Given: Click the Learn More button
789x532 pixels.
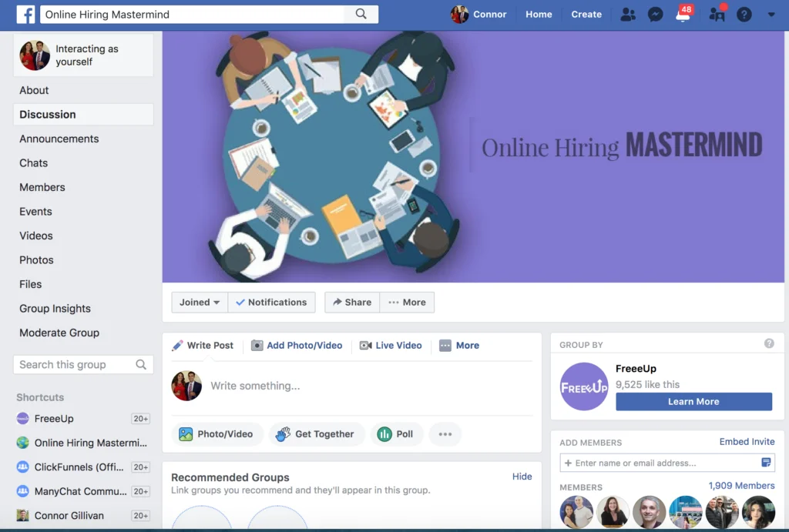Looking at the screenshot, I should (694, 401).
